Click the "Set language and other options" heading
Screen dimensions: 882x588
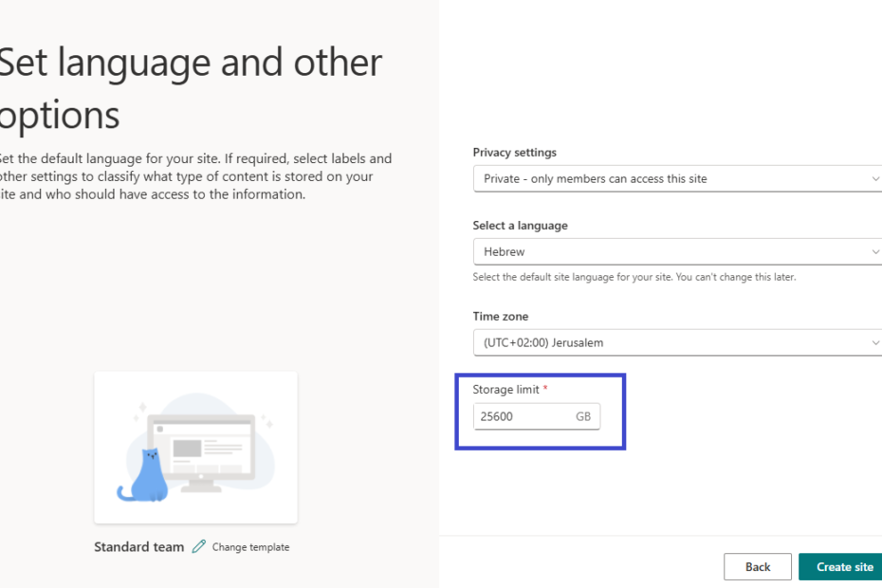pos(191,88)
